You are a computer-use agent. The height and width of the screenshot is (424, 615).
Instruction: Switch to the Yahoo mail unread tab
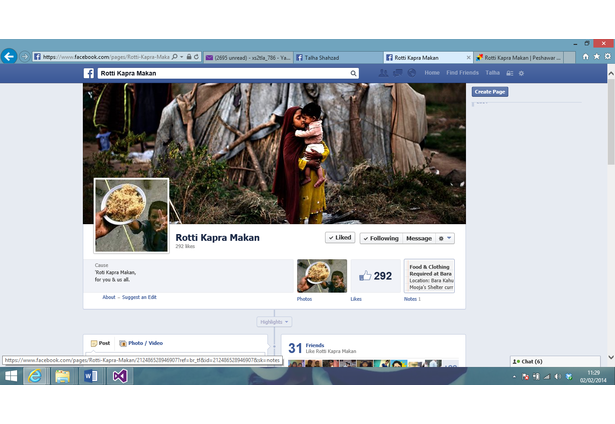[248, 58]
